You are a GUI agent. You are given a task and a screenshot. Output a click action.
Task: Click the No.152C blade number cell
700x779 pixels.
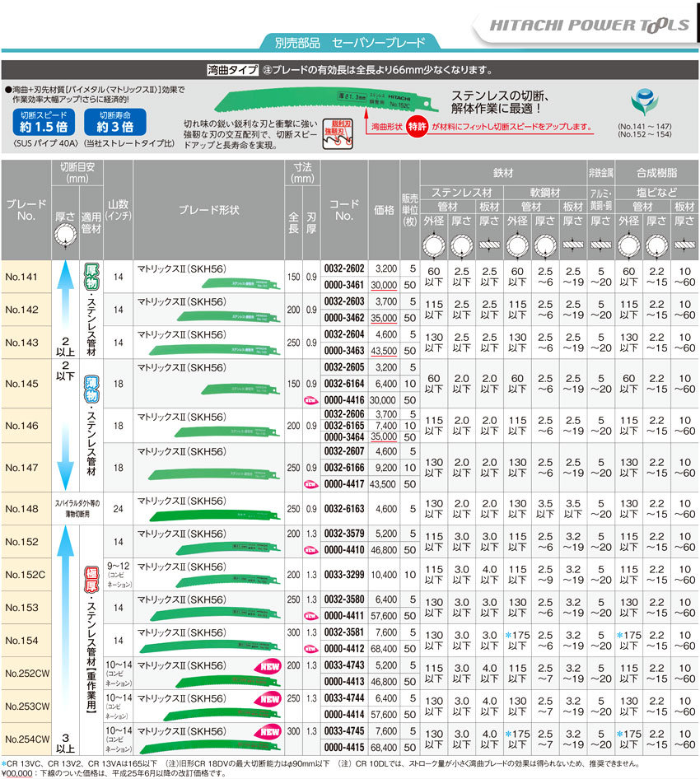(x=26, y=575)
